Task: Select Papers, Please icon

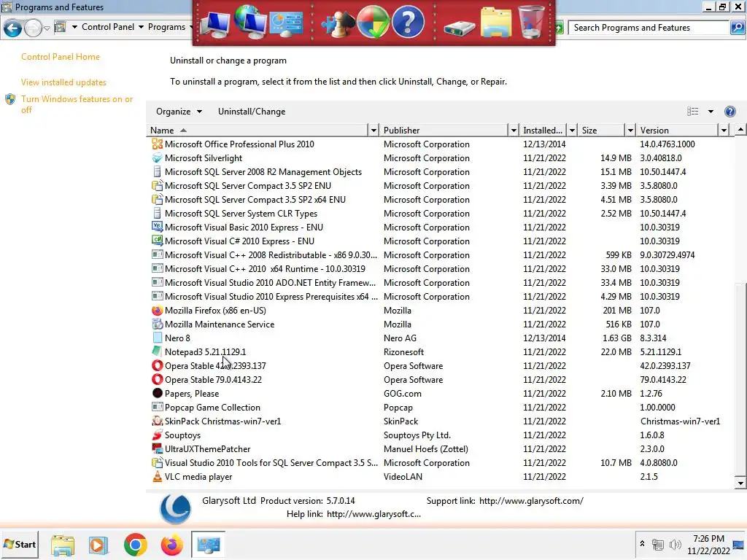Action: point(158,393)
